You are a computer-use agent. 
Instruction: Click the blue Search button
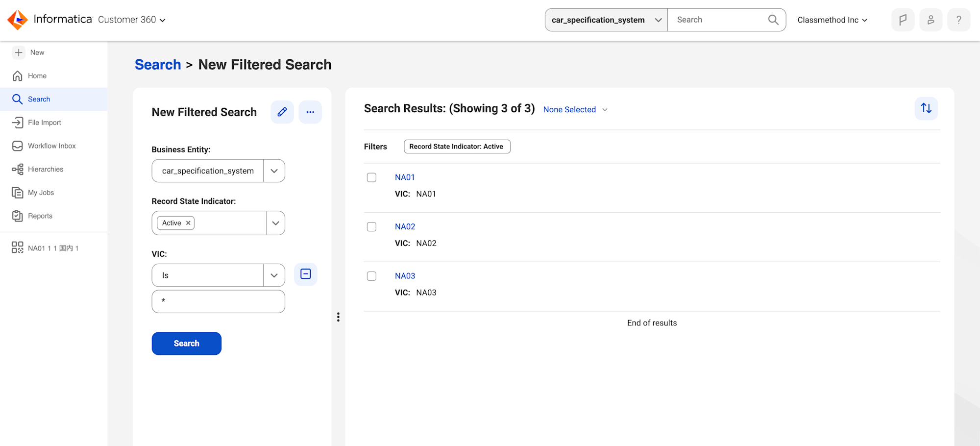(x=187, y=344)
